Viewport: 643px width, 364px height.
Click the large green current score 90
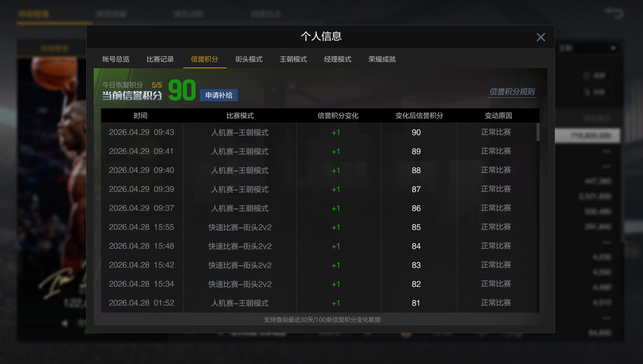click(x=182, y=90)
